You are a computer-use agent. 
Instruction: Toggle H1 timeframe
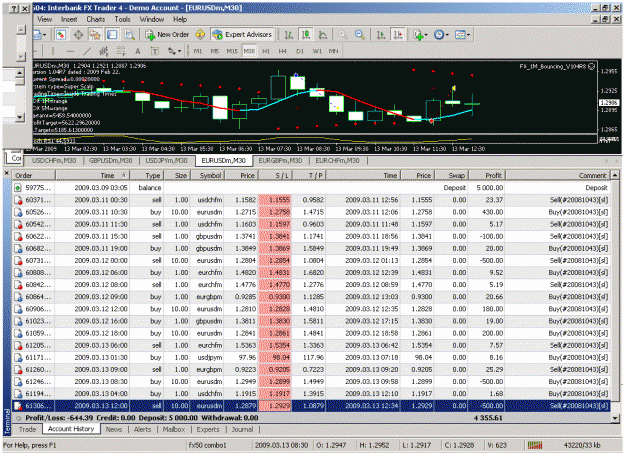(x=266, y=51)
